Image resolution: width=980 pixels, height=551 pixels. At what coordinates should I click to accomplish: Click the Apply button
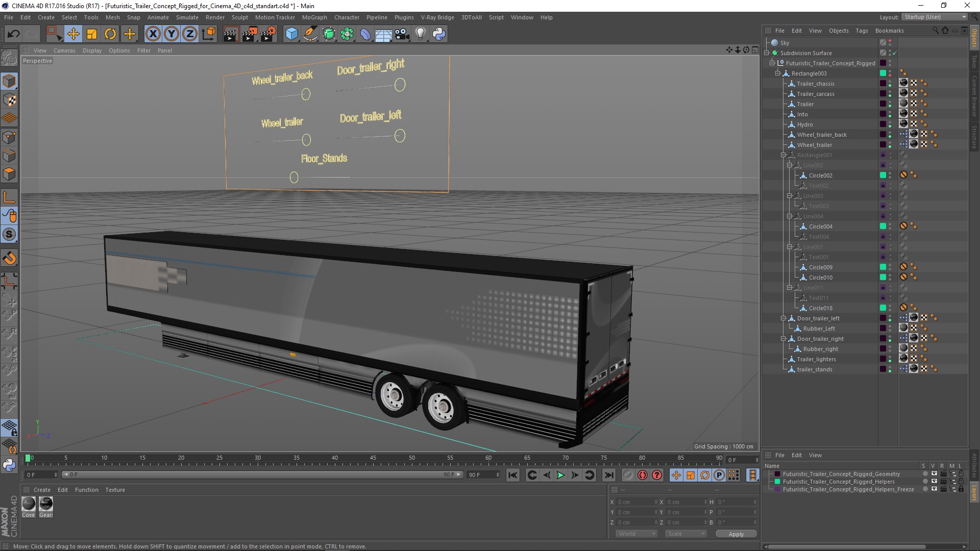pos(736,534)
